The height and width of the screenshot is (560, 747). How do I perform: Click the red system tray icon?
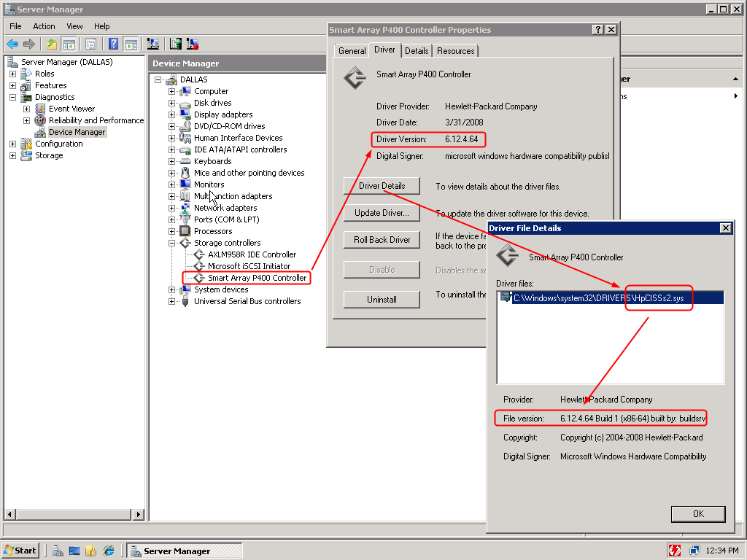point(675,551)
